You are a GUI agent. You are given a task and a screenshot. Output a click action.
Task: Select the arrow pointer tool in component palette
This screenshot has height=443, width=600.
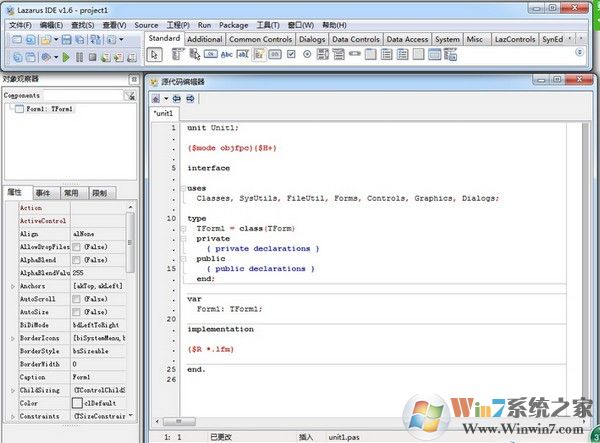tap(156, 55)
